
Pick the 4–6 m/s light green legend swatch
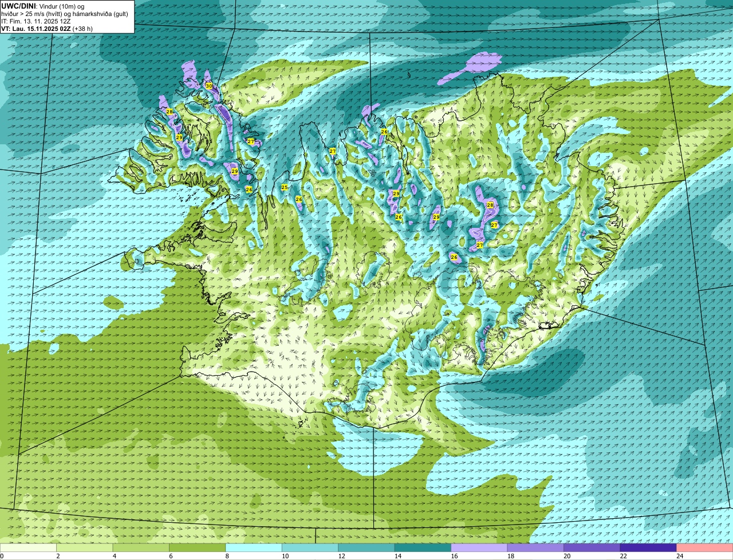point(141,547)
